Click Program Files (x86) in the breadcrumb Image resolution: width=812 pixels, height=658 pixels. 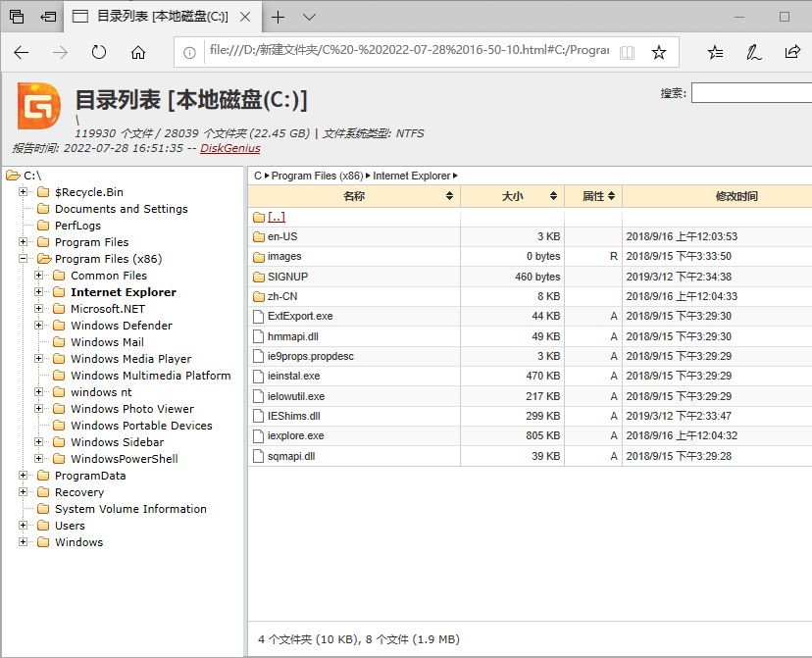point(318,176)
